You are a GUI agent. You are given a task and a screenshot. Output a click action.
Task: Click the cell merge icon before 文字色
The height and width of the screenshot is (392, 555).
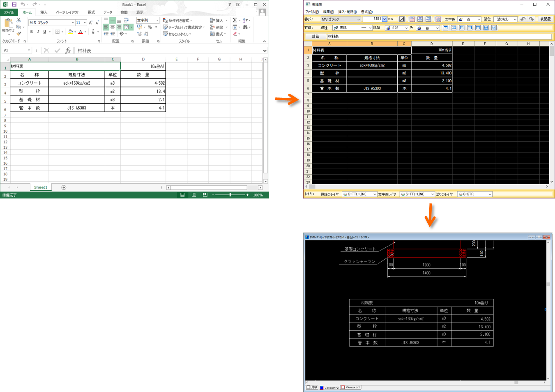(438, 19)
